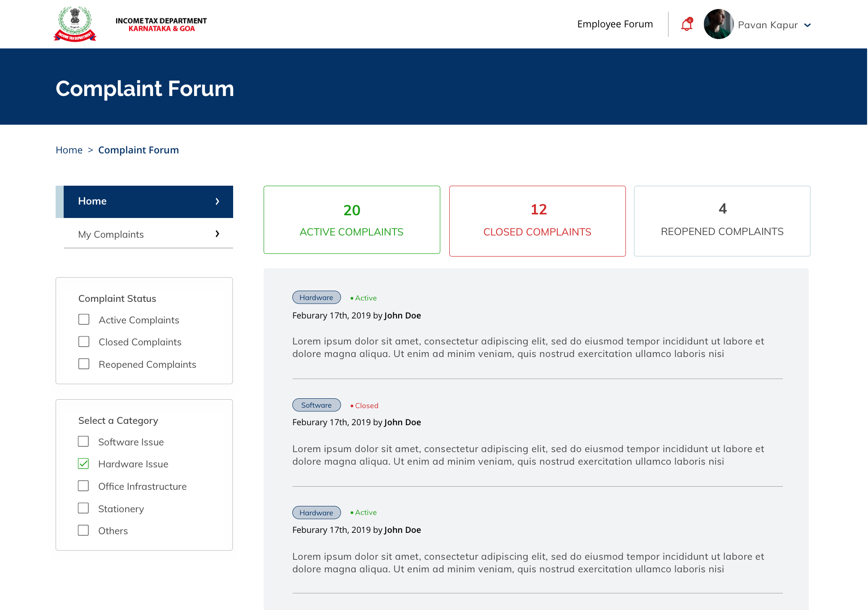Click the Income Tax Department emblem logo
Screen dimensions: 868x610
[75, 24]
